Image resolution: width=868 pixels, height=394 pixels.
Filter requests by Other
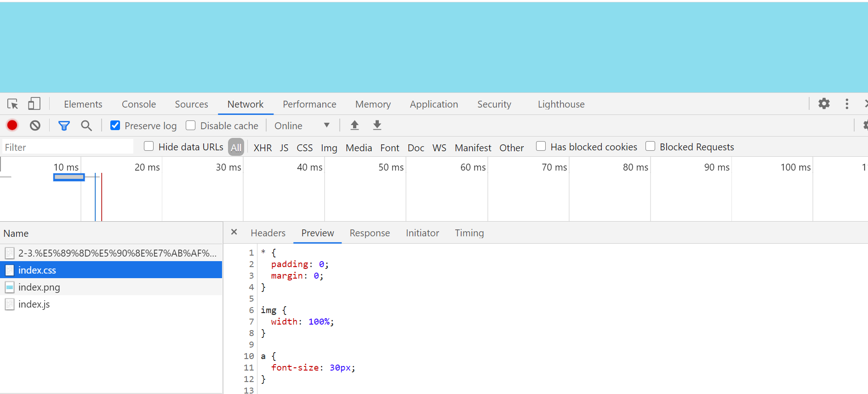[x=512, y=148]
